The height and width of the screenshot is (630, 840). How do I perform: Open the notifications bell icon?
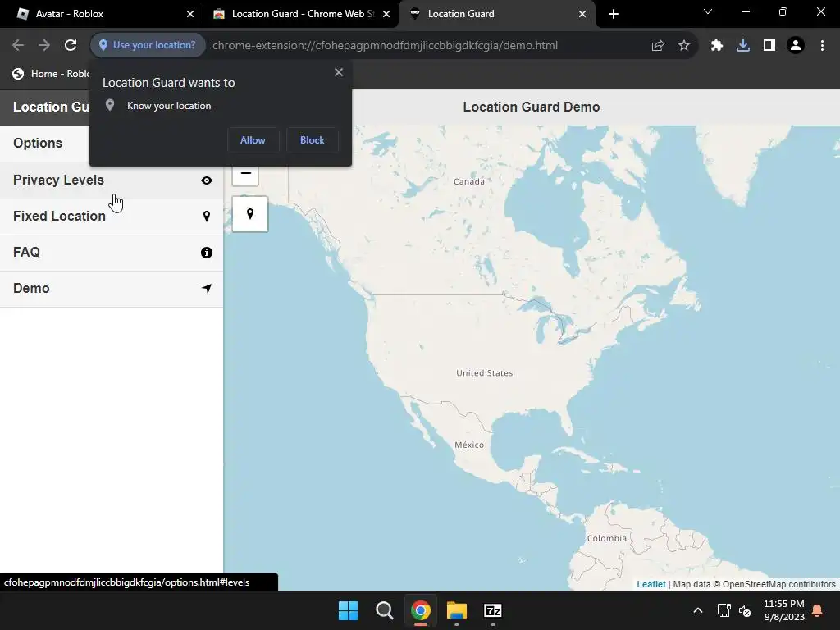coord(818,610)
